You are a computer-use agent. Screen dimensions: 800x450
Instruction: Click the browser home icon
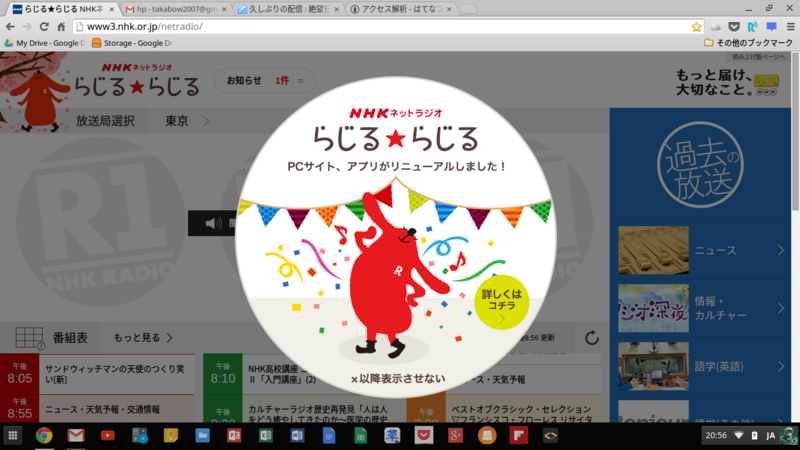click(61, 27)
